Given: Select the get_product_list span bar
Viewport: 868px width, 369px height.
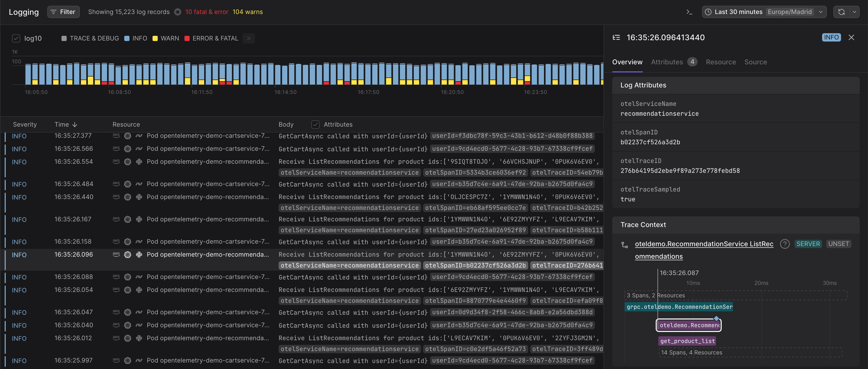Looking at the screenshot, I should [x=687, y=341].
